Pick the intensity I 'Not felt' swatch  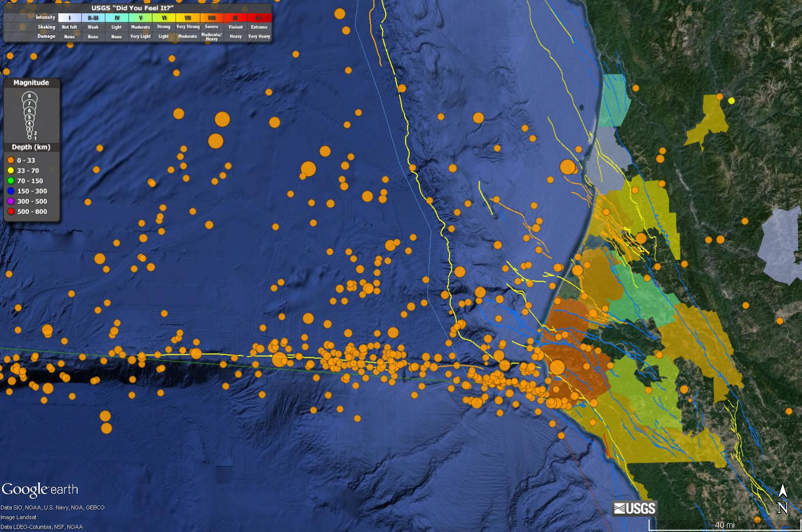tap(69, 17)
